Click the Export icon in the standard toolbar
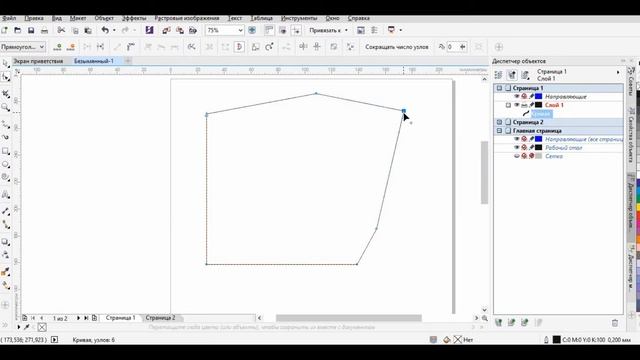640x360 pixels. [180, 30]
